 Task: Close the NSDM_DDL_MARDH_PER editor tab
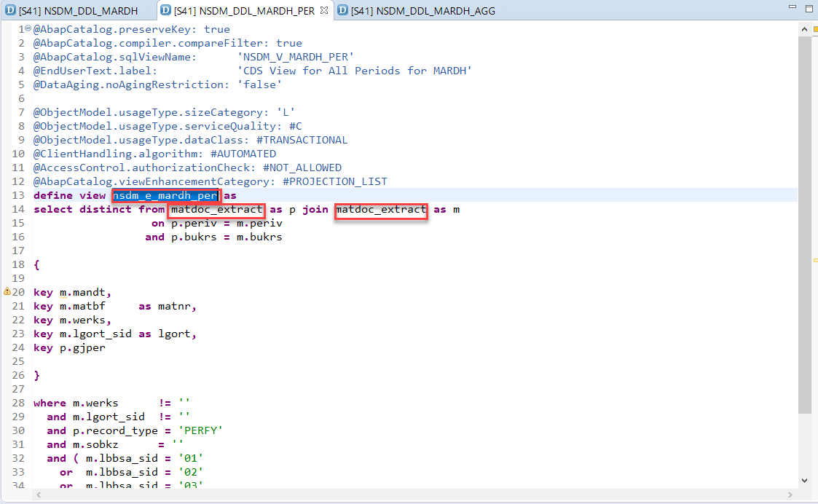324,10
